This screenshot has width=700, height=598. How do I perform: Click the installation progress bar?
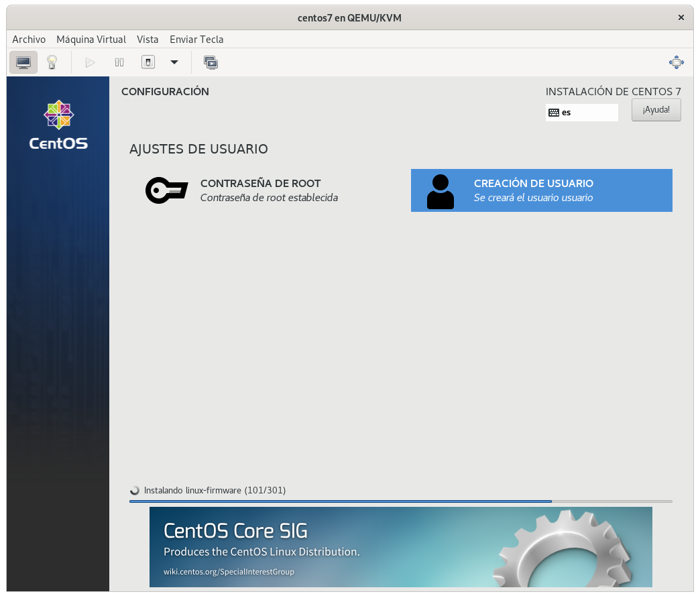(x=400, y=501)
